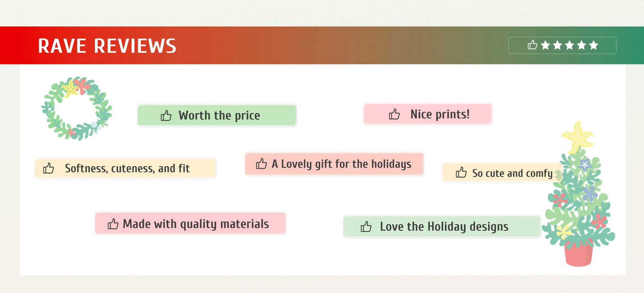Click thumbs-up icon next to Softness, cuteness, and fit
The image size is (644, 293).
[49, 168]
